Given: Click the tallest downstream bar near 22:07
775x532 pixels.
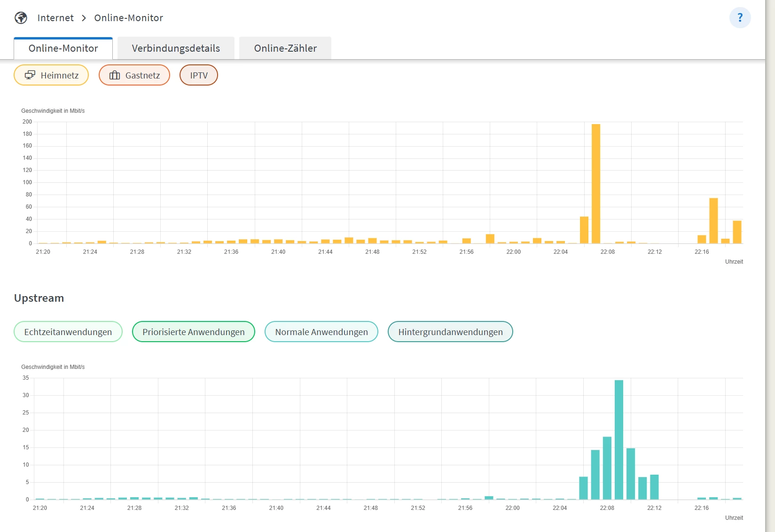Looking at the screenshot, I should click(596, 184).
